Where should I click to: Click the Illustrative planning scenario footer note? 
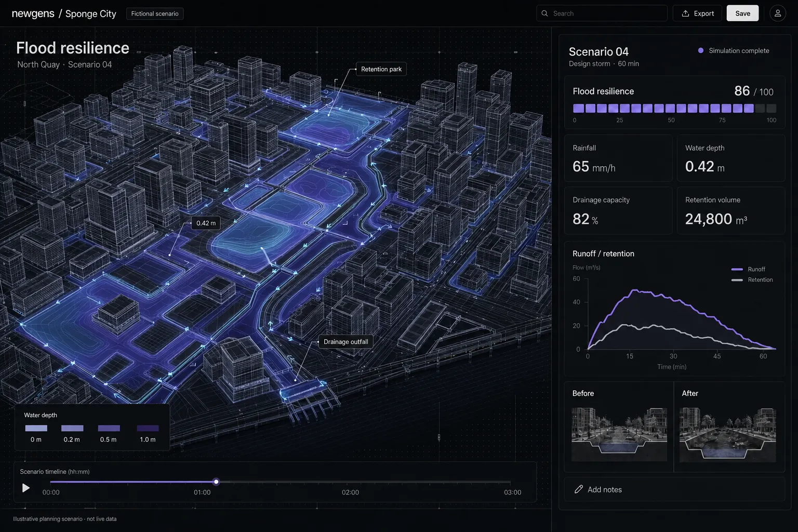[x=64, y=518]
